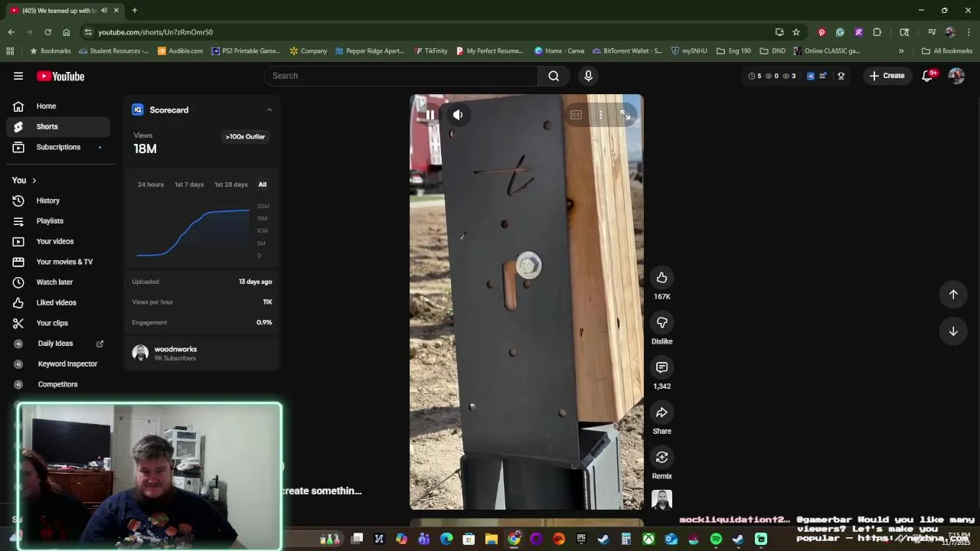Click the vidIQ logo in toolbar

tap(811, 76)
